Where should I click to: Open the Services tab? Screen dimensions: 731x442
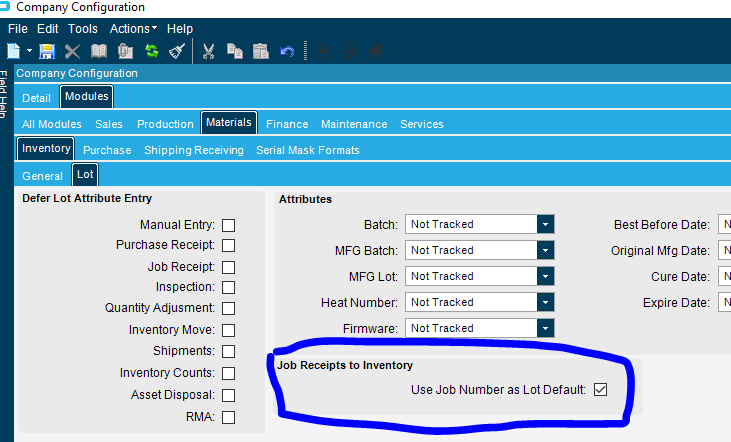click(421, 124)
